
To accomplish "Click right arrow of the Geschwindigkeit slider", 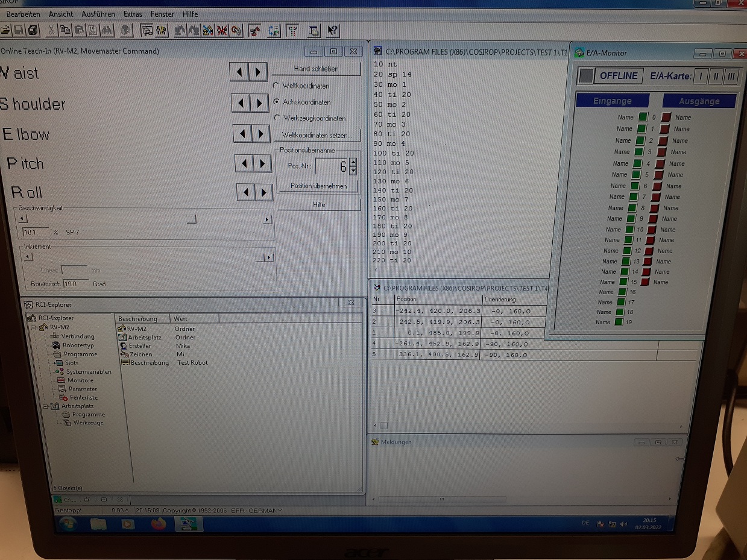I will (x=267, y=220).
